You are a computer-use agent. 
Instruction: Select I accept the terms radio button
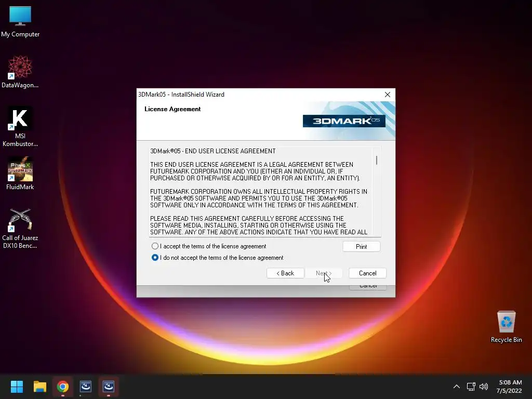155,246
